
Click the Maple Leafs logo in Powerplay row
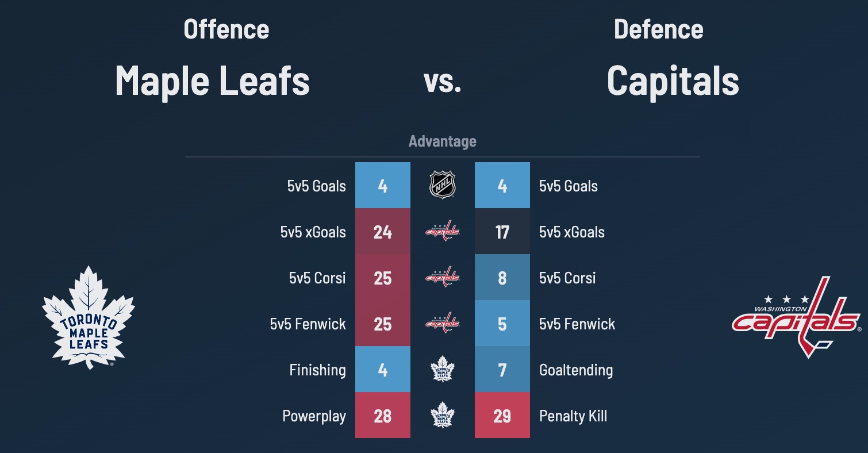click(443, 415)
